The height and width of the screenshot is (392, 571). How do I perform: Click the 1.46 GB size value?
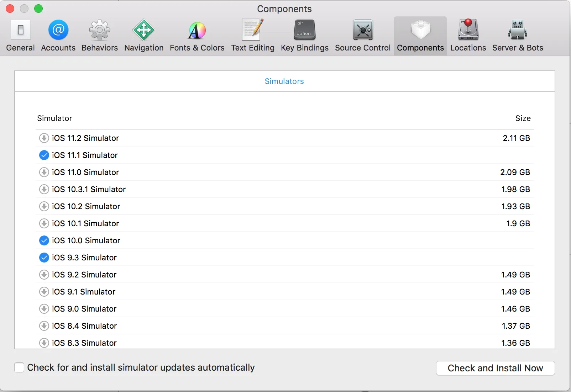coord(516,309)
